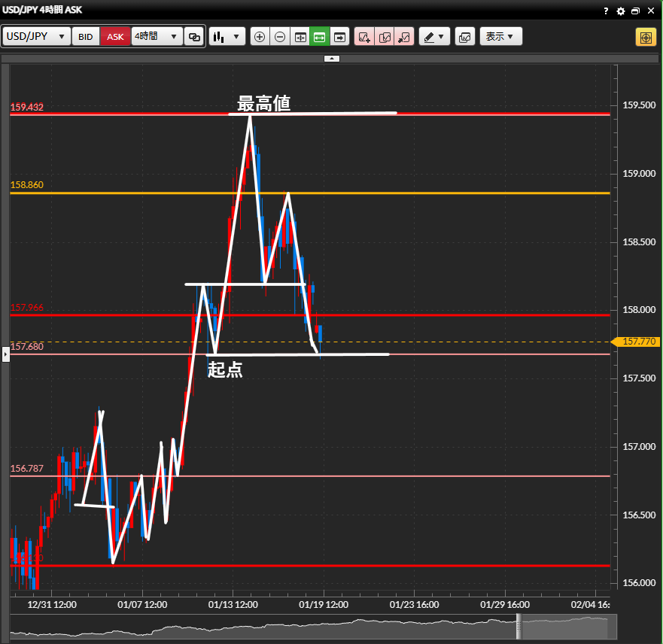
Task: Switch the chart to BID price
Action: tap(86, 37)
